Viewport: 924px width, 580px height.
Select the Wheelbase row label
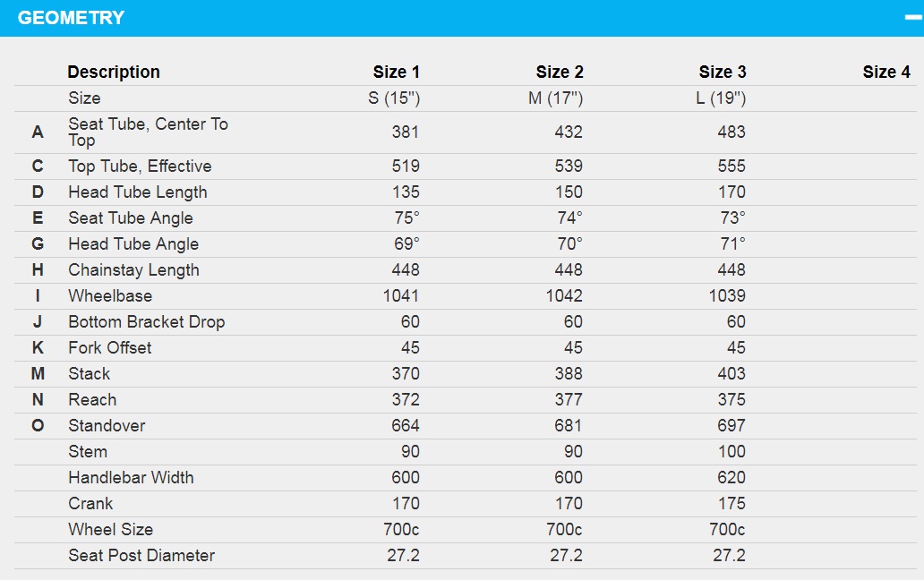(110, 295)
